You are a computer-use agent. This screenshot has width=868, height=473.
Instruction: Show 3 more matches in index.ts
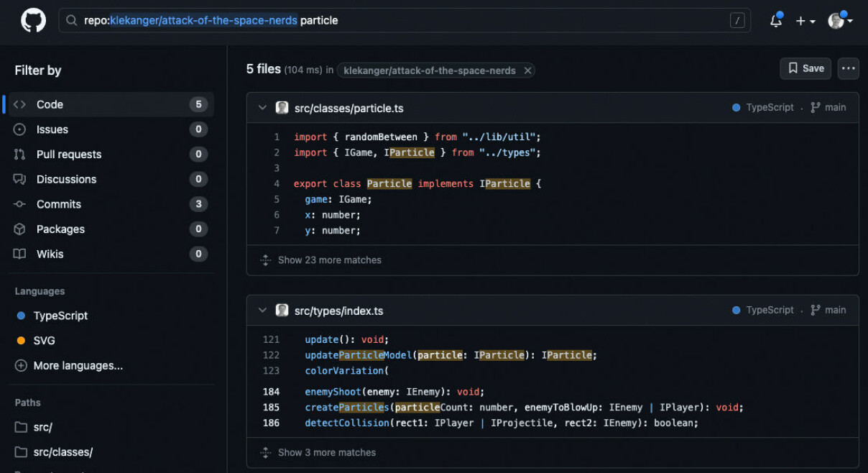pyautogui.click(x=327, y=453)
